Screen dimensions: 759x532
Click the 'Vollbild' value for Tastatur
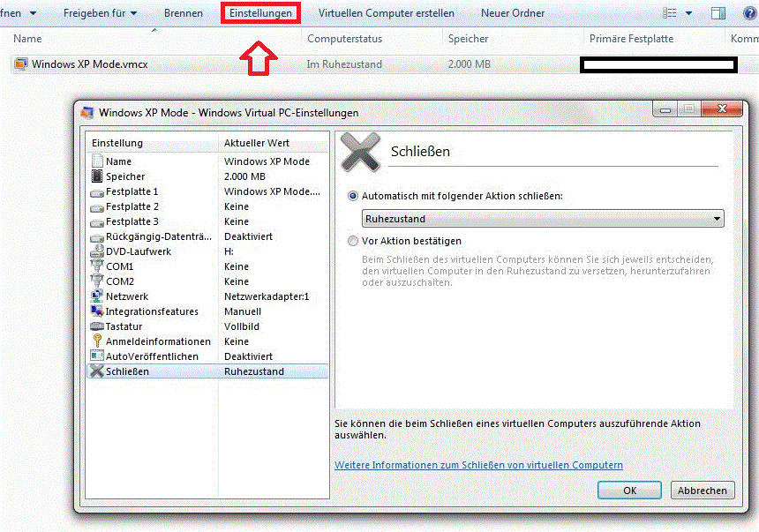[242, 326]
